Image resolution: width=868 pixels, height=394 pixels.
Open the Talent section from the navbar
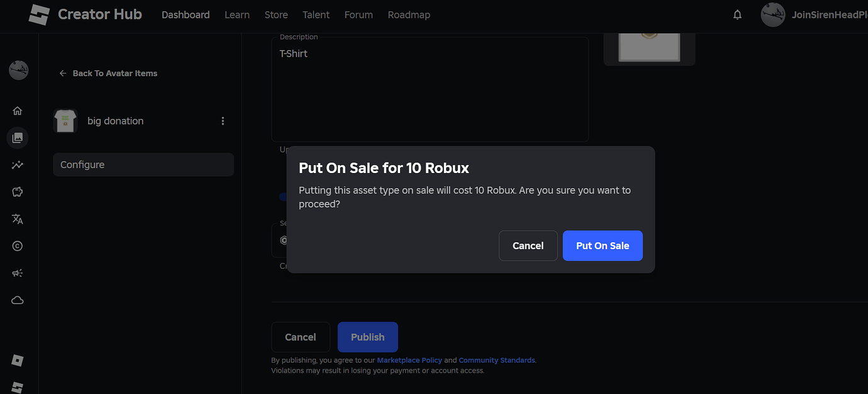coord(316,14)
